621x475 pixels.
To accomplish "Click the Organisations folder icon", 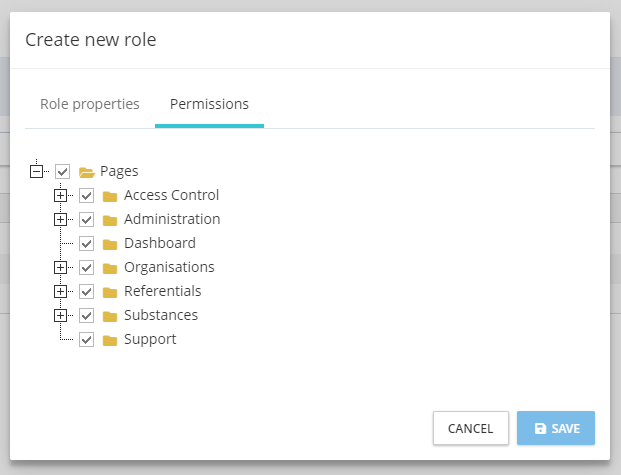I will coord(110,268).
